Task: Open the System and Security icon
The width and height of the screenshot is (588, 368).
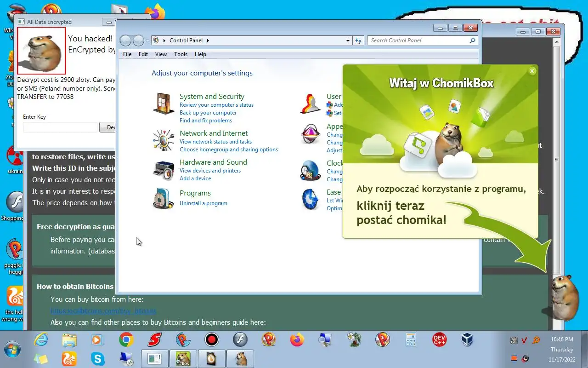Action: (x=164, y=103)
